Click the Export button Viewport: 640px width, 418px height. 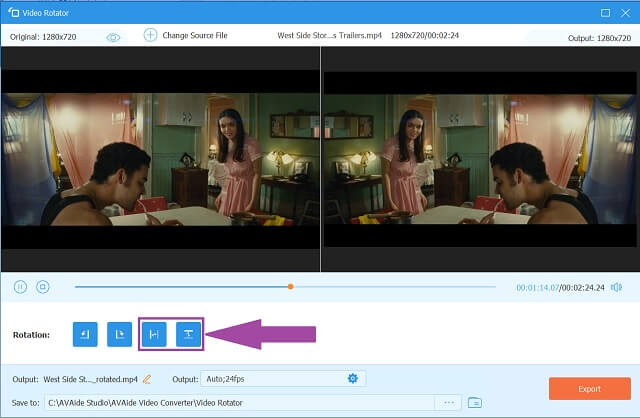point(590,389)
